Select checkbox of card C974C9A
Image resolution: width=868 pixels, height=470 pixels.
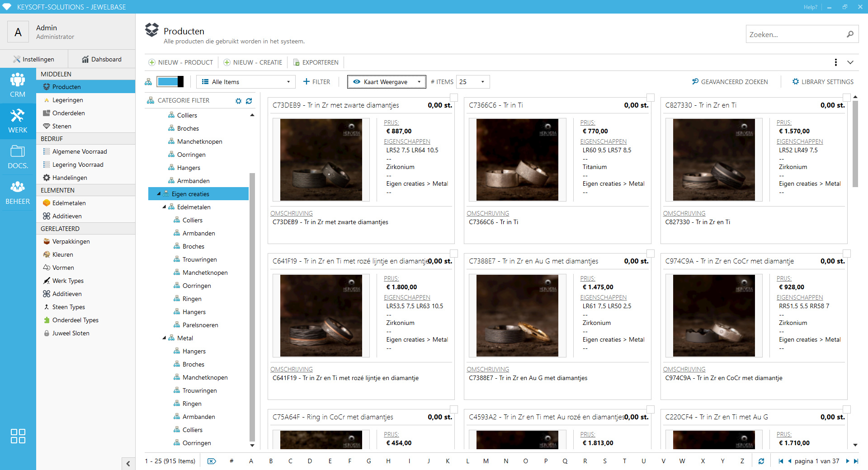847,254
